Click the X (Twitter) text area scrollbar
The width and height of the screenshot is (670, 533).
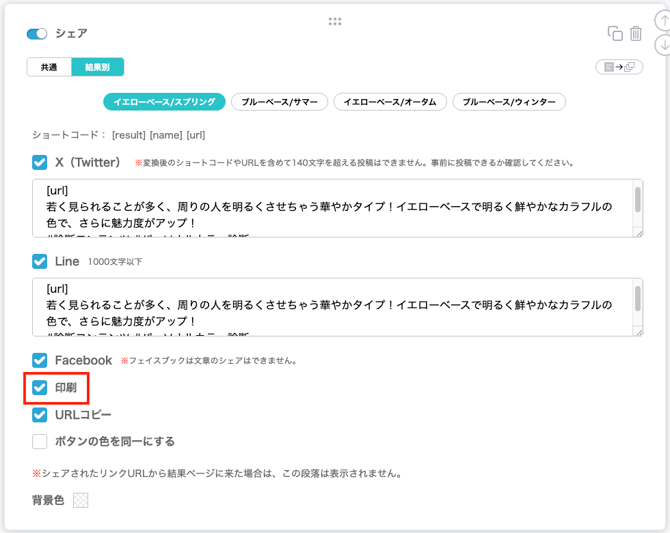coord(638,200)
